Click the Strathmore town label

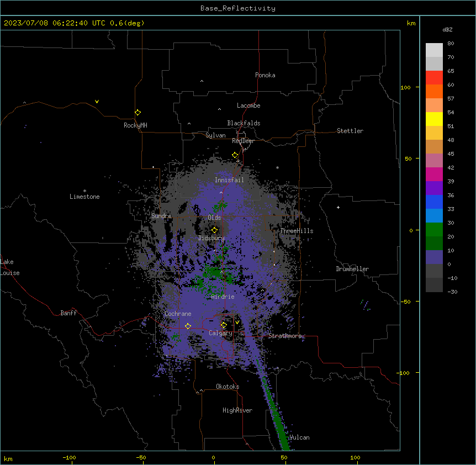[285, 336]
